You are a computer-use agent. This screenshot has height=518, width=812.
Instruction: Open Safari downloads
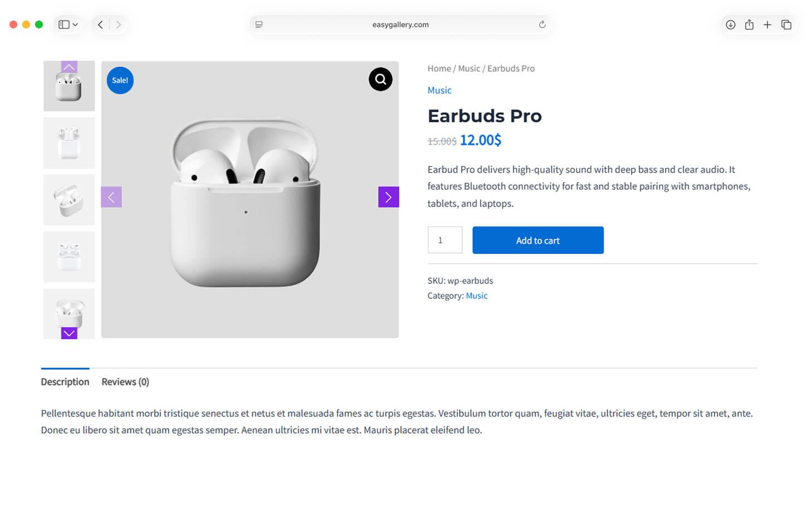click(730, 24)
